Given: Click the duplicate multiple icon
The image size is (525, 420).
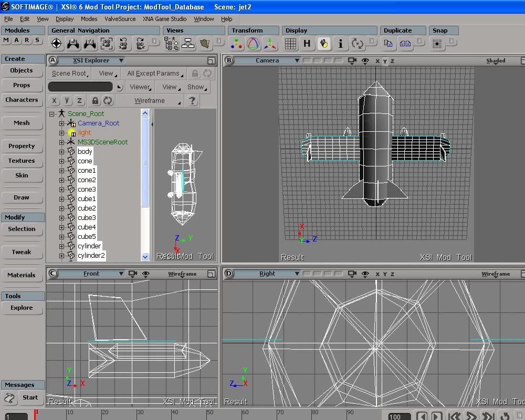Looking at the screenshot, I should 405,44.
